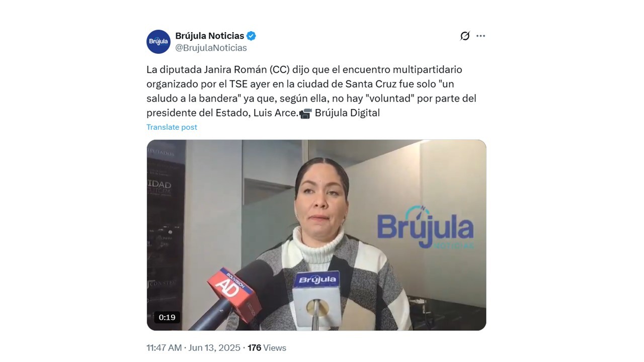Open the @BrujulaNoticias handle link
Screen dimensions: 644x362
pyautogui.click(x=211, y=48)
